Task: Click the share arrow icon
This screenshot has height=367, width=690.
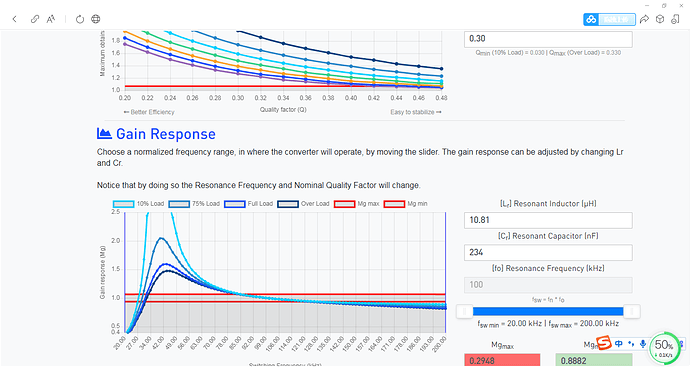Action: 644,19
